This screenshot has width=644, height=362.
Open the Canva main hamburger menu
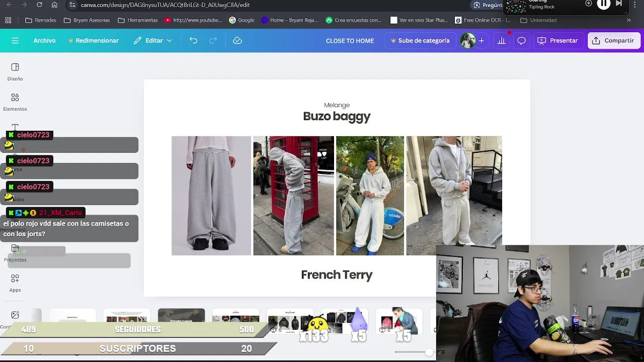pos(15,41)
